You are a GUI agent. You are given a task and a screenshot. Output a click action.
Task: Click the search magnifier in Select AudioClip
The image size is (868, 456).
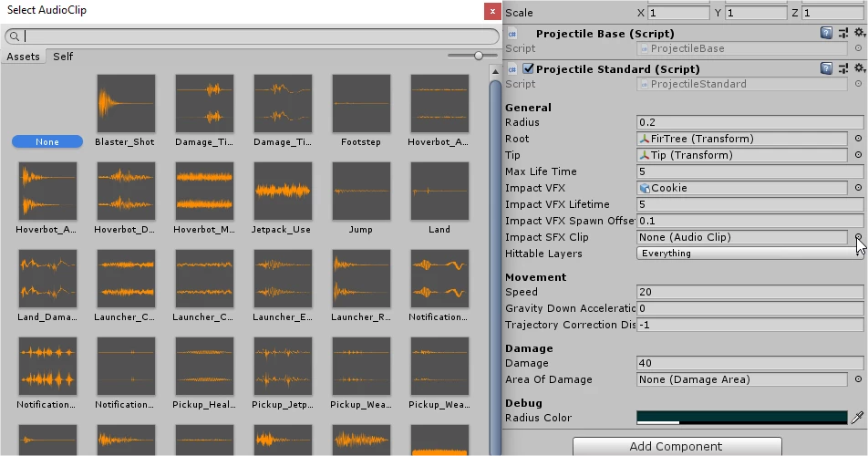15,36
